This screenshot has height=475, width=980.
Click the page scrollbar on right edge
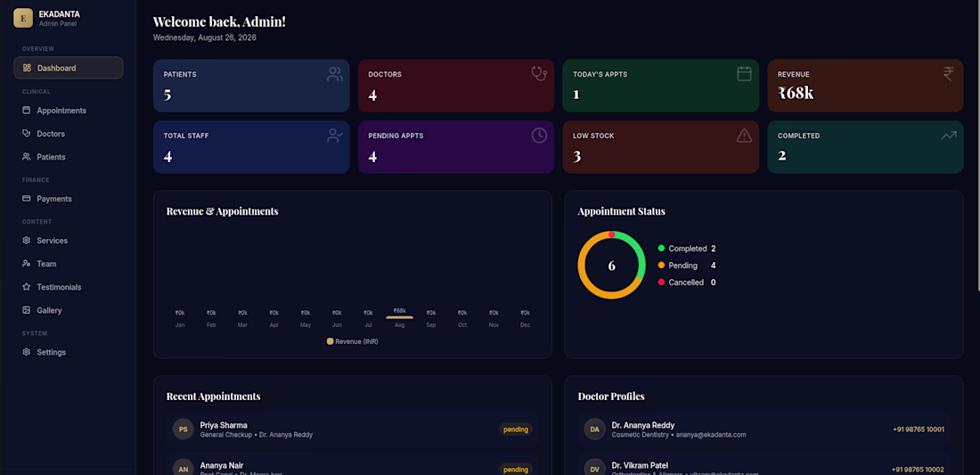tap(977, 143)
